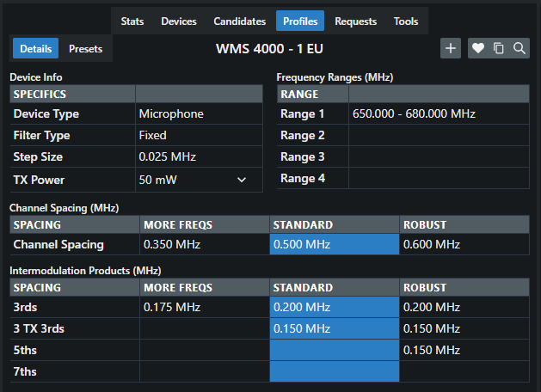541x392 pixels.
Task: Click ROBUST 3rds value 0.200 MHz
Action: click(464, 307)
